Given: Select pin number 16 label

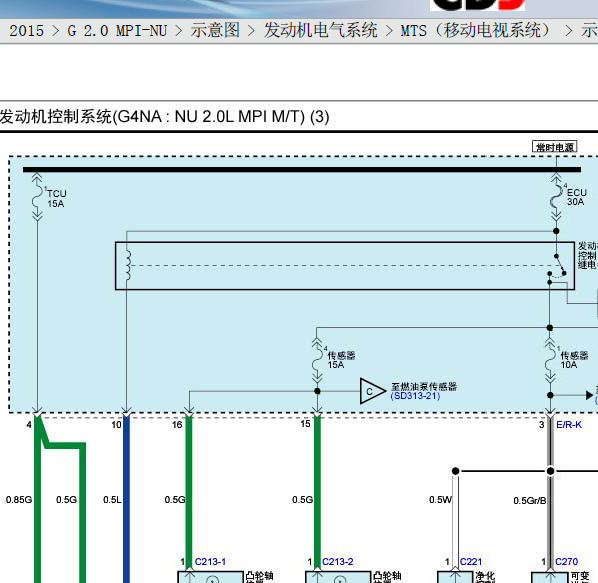Looking at the screenshot, I should (x=177, y=425).
